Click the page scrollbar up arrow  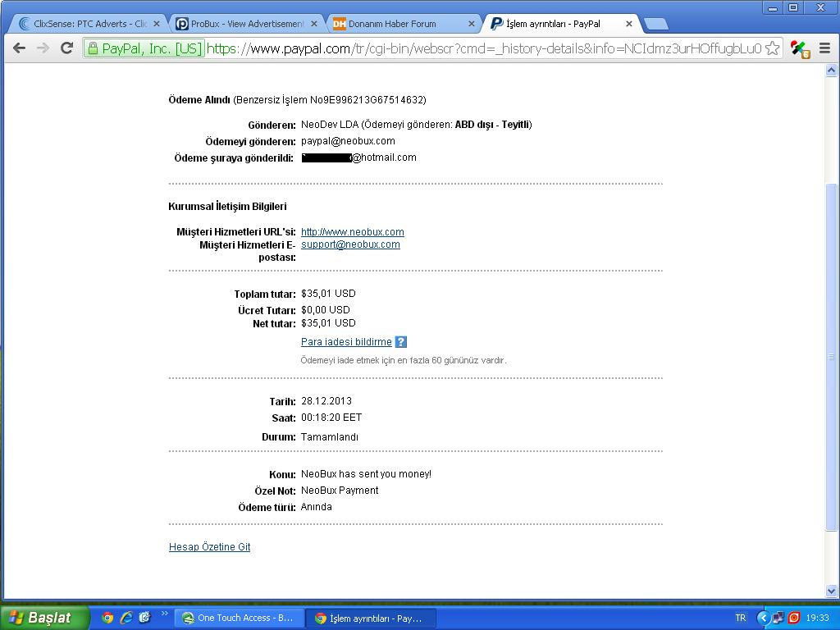click(x=832, y=71)
